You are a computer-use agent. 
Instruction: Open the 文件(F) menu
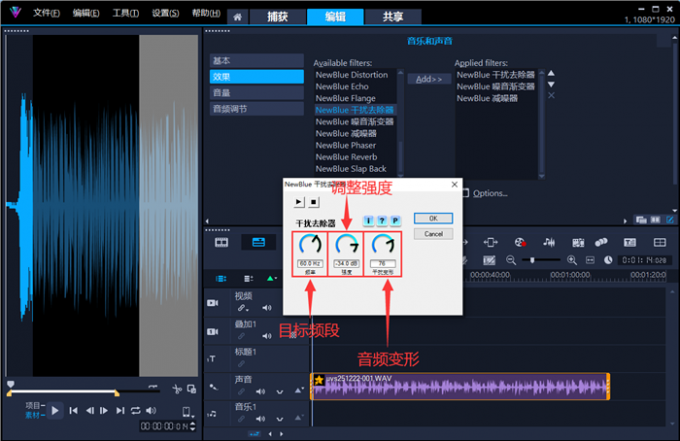(x=45, y=14)
